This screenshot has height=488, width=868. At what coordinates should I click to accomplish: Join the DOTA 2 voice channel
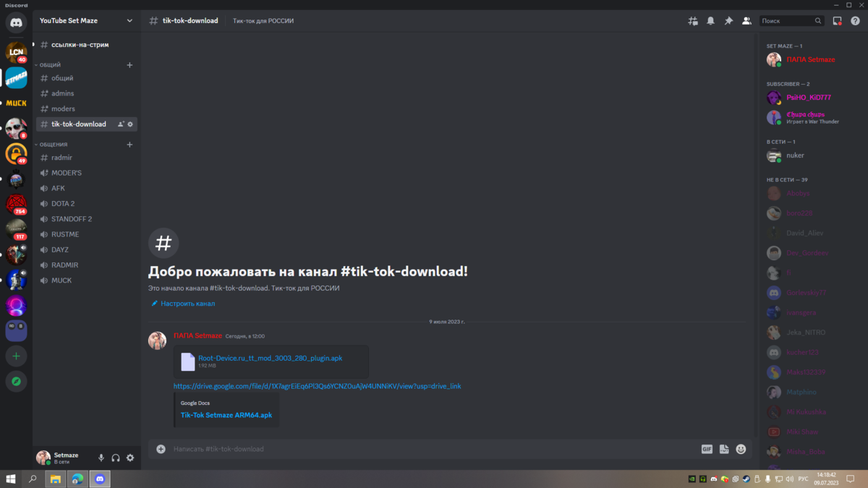(87, 204)
